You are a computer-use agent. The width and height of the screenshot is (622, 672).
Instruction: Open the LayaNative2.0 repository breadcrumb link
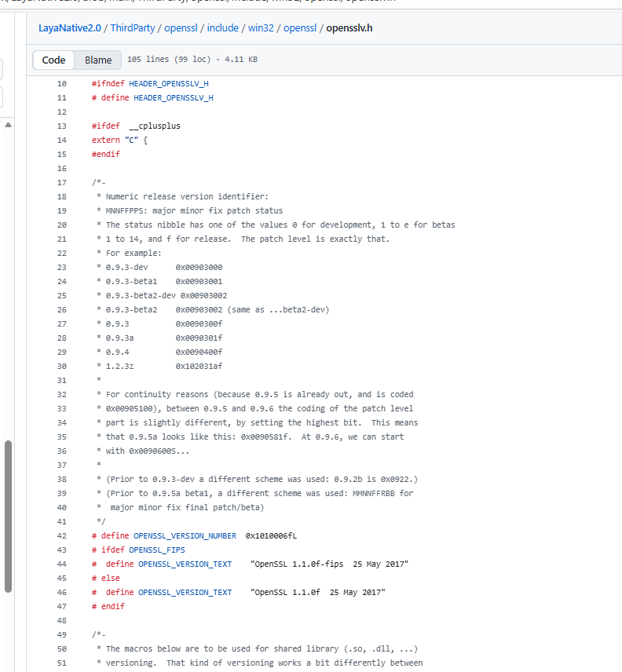tap(71, 28)
